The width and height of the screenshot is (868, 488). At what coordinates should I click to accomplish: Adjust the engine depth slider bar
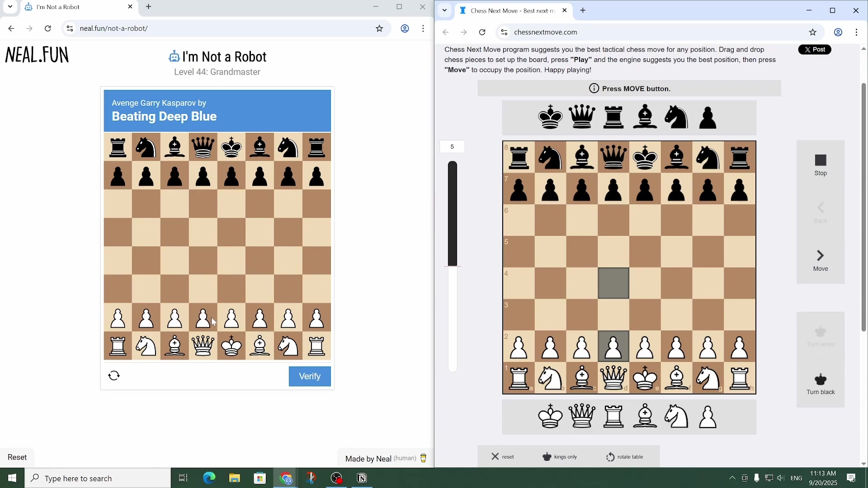453,267
